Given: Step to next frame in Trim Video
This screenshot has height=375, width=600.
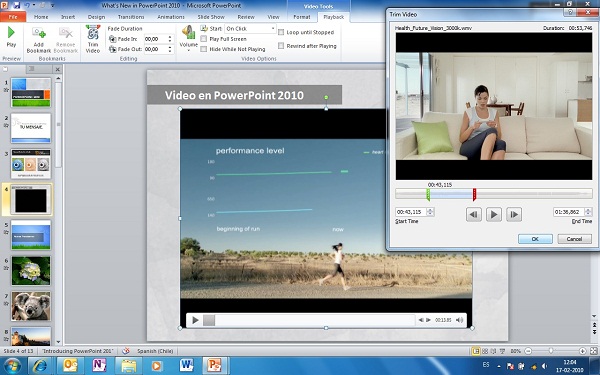Looking at the screenshot, I should pos(514,214).
